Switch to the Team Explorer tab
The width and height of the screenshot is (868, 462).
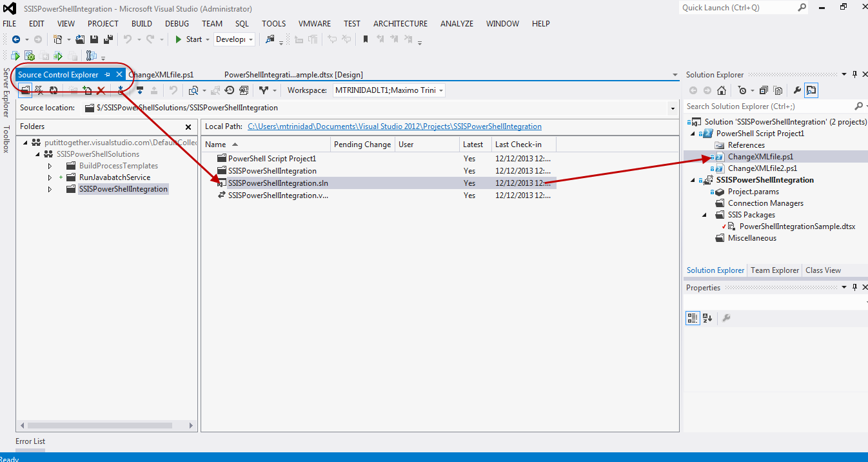(x=774, y=270)
